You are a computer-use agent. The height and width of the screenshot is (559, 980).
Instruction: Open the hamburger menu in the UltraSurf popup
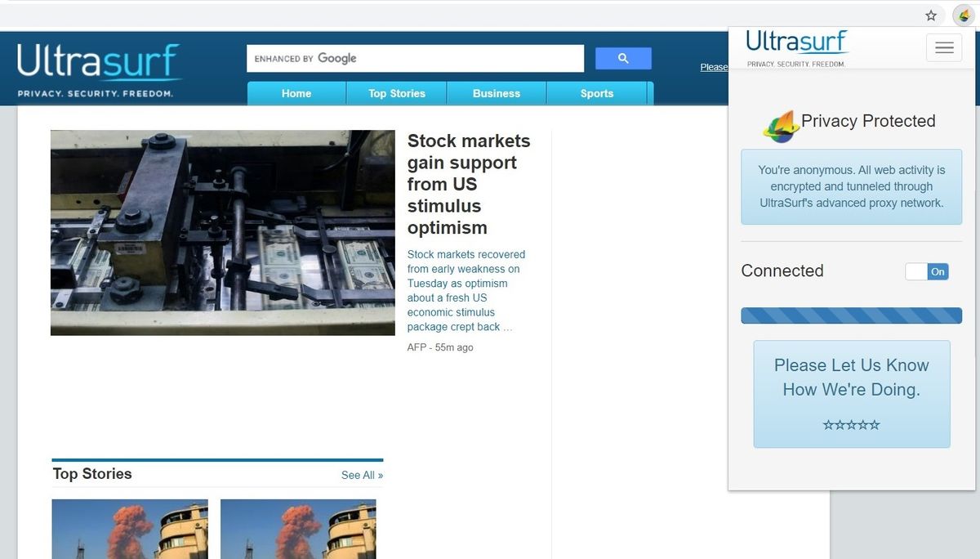tap(944, 47)
